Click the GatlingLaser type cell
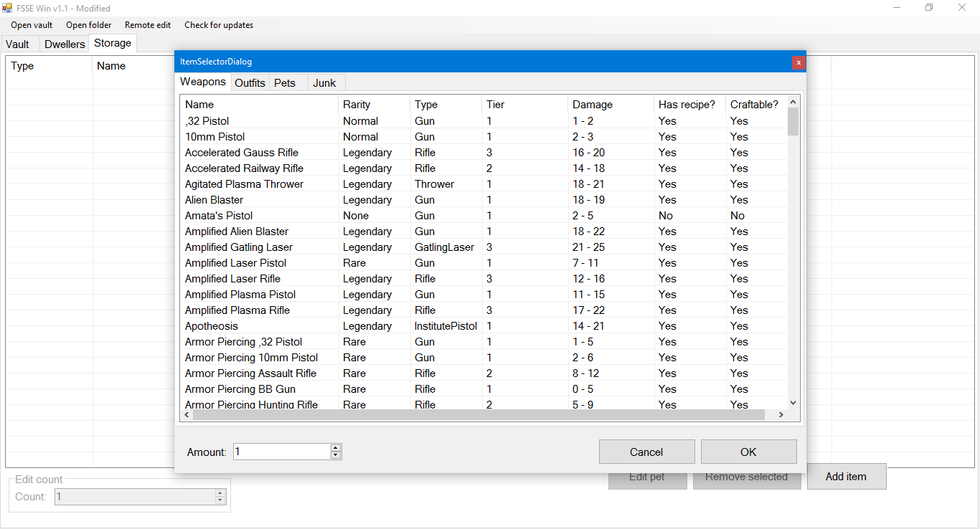Image resolution: width=980 pixels, height=529 pixels. click(x=444, y=247)
